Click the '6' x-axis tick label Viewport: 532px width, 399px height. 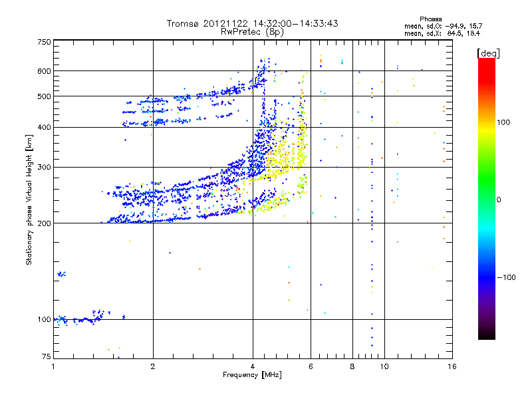[311, 366]
